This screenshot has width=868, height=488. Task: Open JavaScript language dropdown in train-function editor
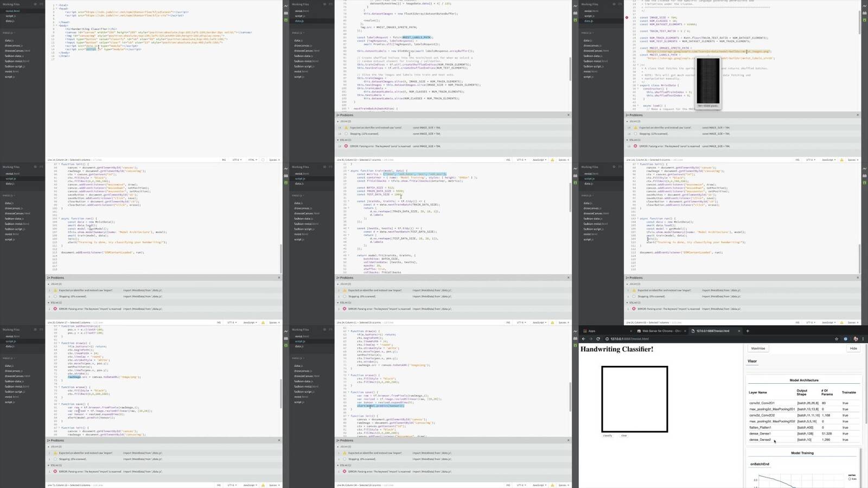point(539,322)
